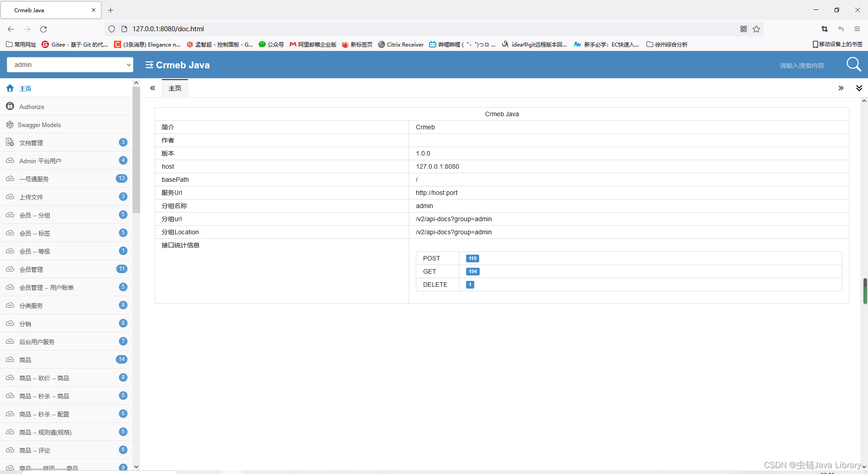
Task: Open 主页 in the sidebar
Action: tap(66, 88)
